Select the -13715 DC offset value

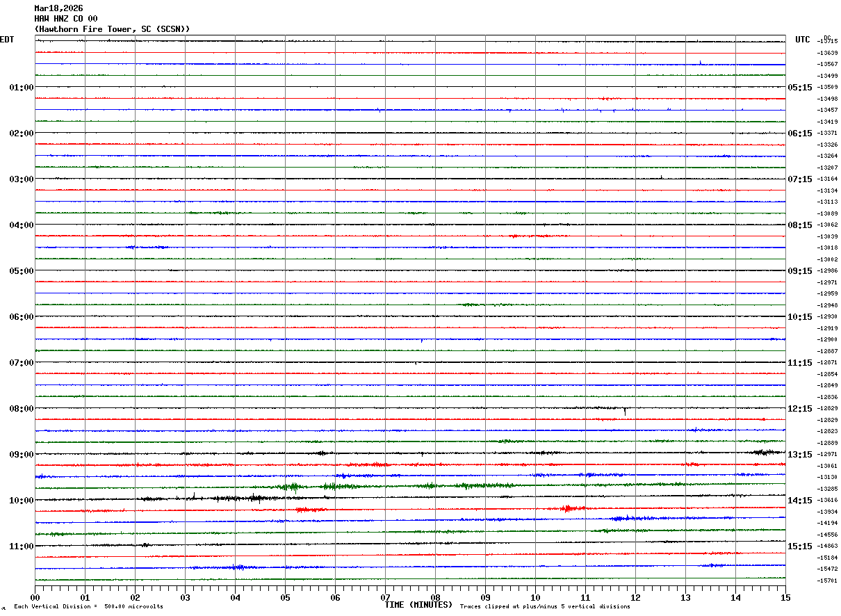[828, 42]
